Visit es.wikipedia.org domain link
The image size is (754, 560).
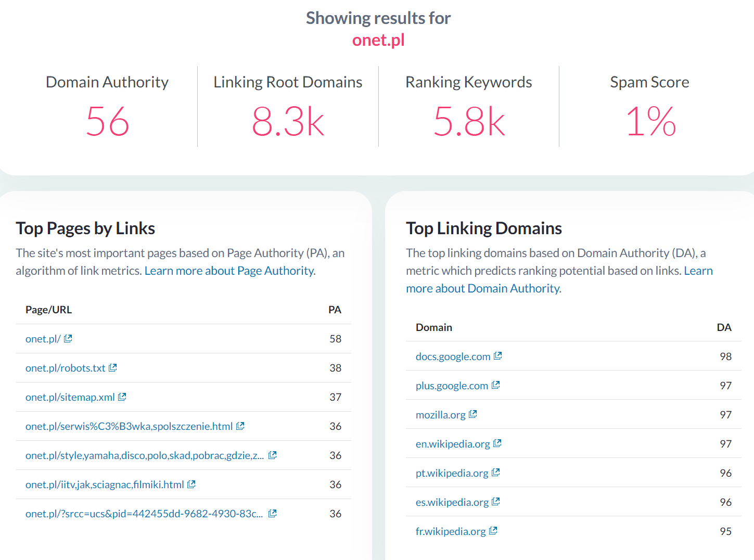click(452, 502)
